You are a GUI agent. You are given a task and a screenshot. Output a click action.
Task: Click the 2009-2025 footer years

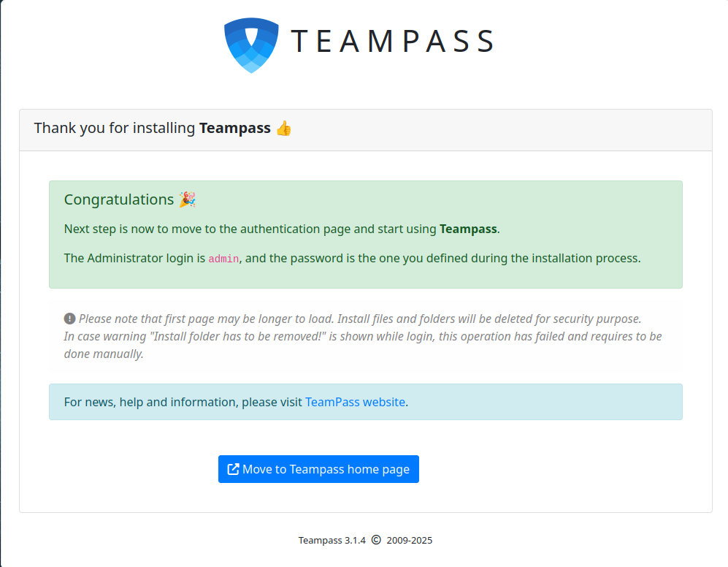click(410, 541)
